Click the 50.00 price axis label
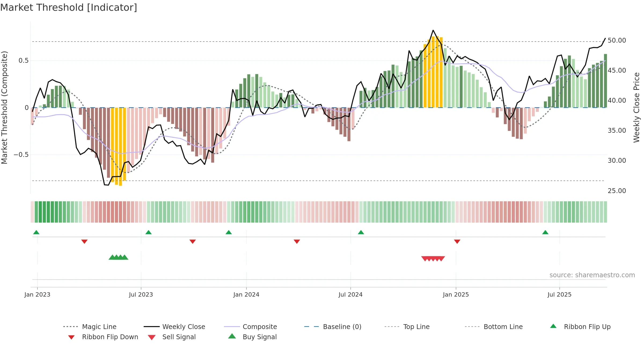The height and width of the screenshot is (362, 644). 617,40
